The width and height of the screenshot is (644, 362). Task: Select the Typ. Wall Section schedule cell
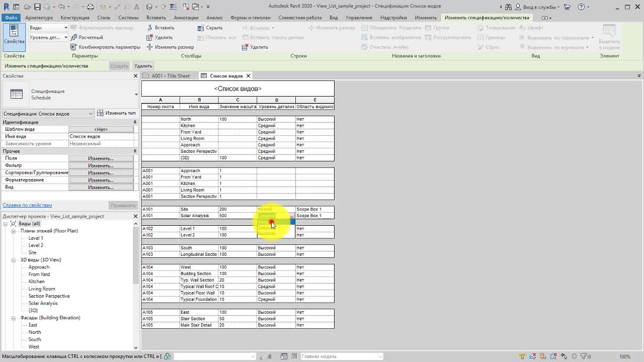point(199,280)
